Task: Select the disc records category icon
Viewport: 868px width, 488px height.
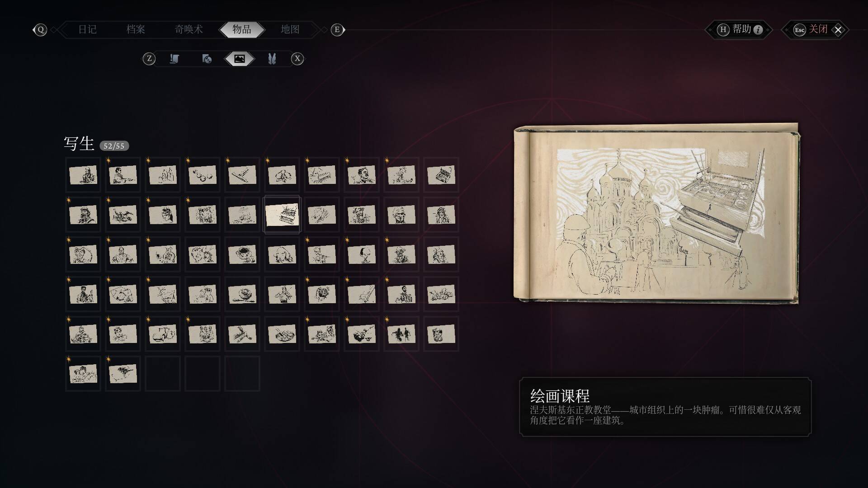Action: 207,59
